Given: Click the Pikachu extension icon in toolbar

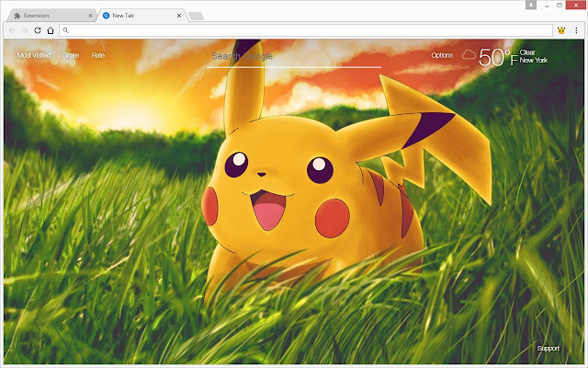Looking at the screenshot, I should click(561, 30).
